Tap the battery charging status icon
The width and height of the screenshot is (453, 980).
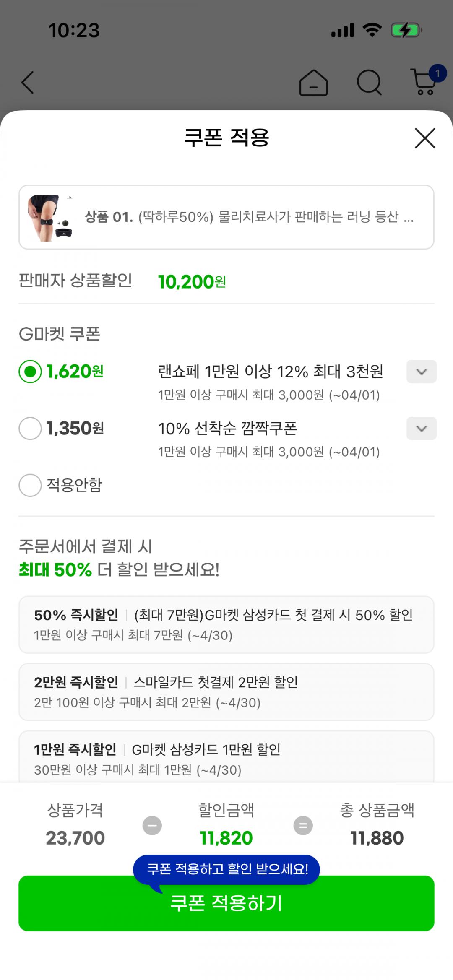[x=406, y=31]
